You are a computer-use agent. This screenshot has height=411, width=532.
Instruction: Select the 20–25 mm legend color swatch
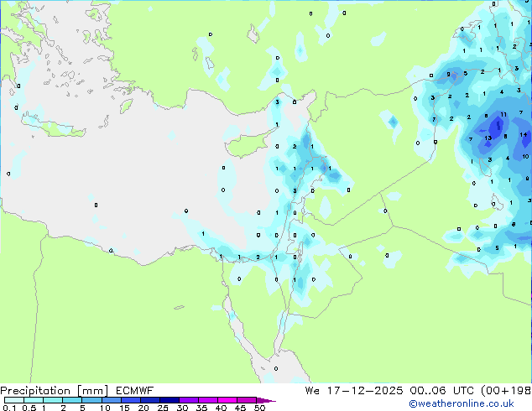click(149, 400)
